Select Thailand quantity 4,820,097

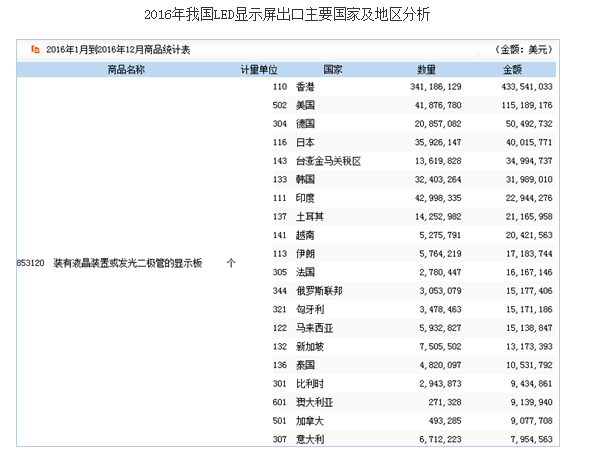click(x=440, y=365)
